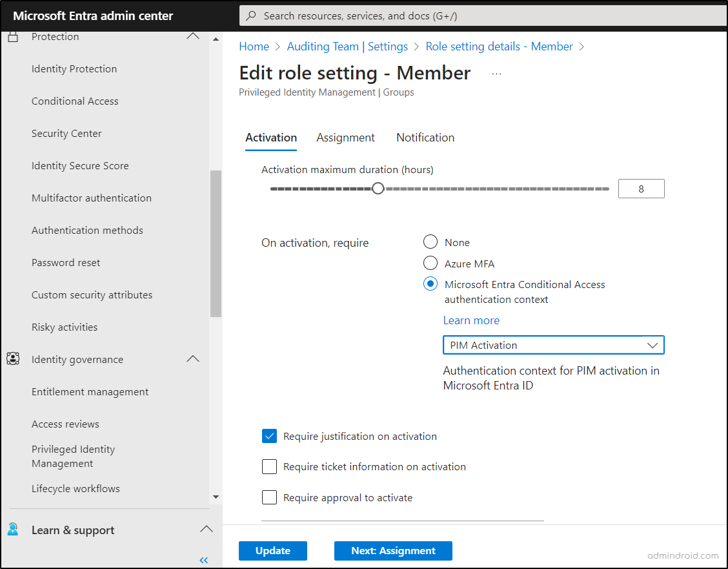Screen dimensions: 728x569
Task: Click the search magnifier icon
Action: point(251,16)
